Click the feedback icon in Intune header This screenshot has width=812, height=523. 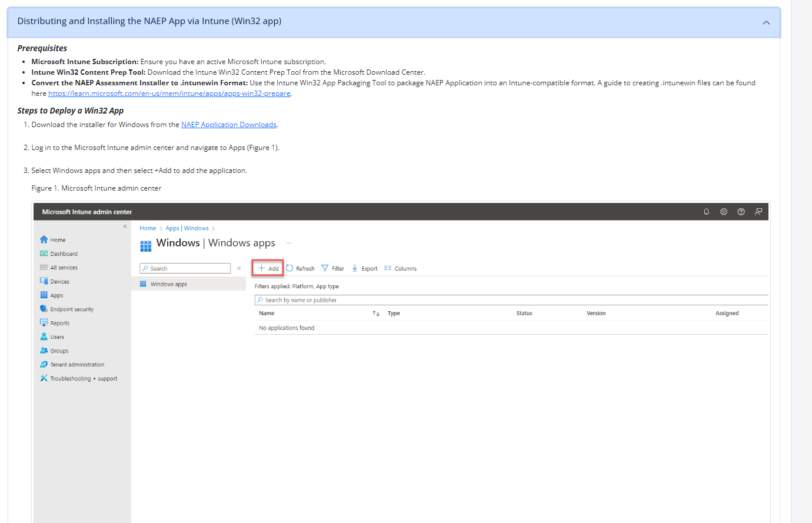(758, 212)
